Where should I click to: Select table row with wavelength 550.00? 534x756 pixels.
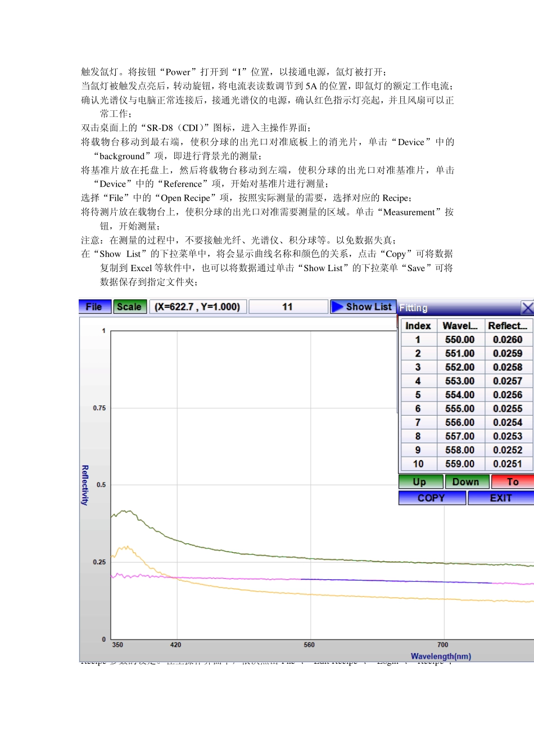point(460,340)
